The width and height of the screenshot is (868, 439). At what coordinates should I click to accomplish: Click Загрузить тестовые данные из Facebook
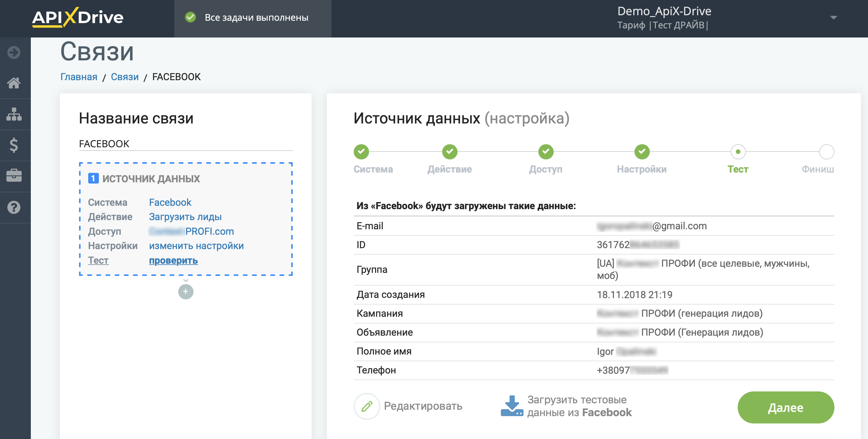[x=579, y=406]
